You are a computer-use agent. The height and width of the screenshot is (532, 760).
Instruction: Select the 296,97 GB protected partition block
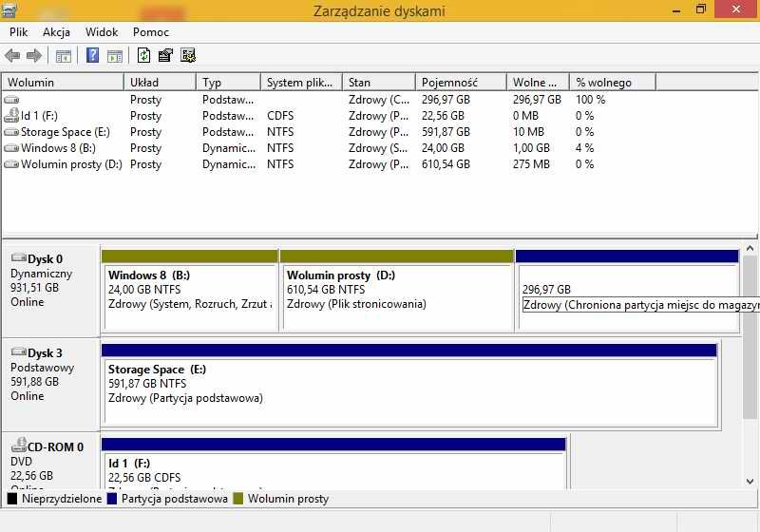click(627, 291)
